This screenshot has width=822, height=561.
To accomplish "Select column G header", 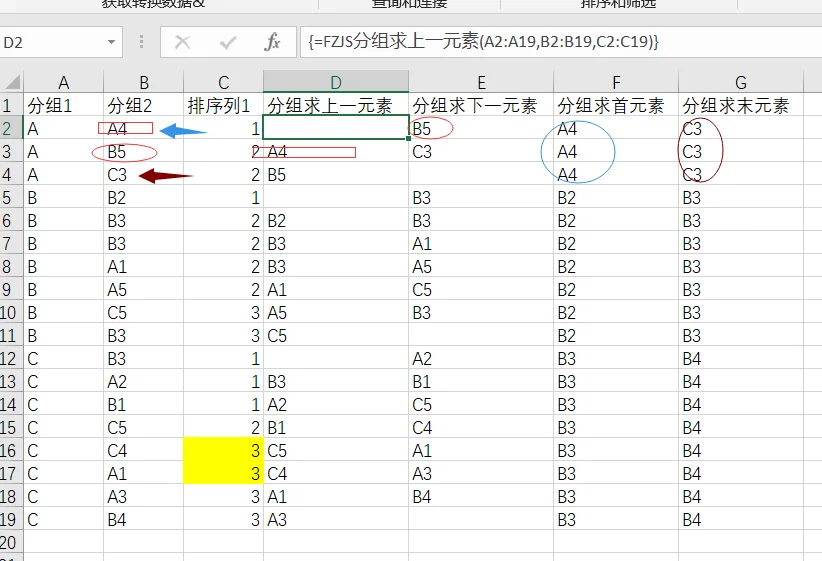I will point(741,82).
